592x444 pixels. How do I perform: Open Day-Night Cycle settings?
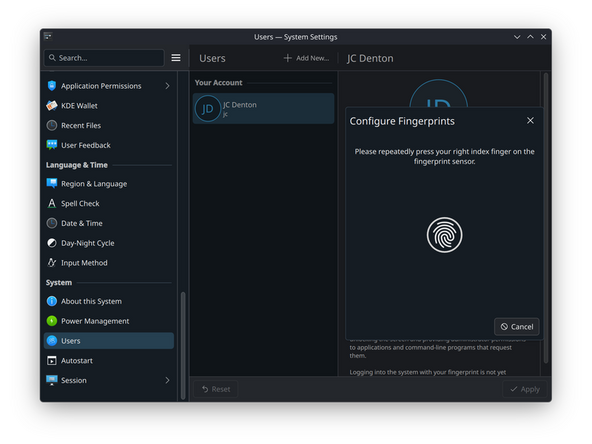[109, 243]
